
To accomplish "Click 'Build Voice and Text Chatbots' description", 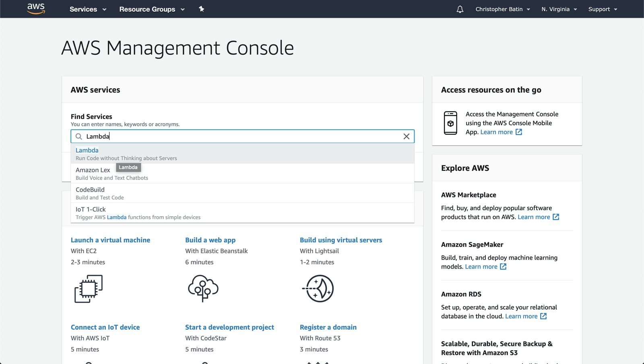I will point(112,178).
